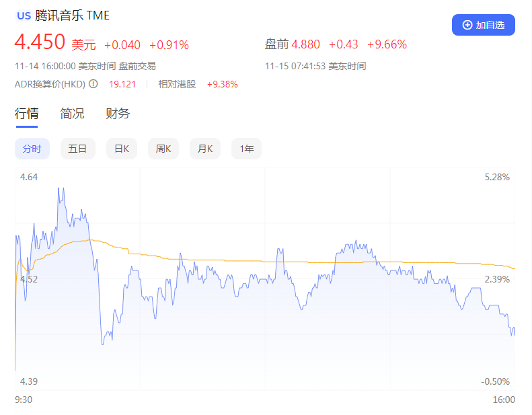Click the chart percent label 5.28%
This screenshot has width=532, height=415.
497,177
